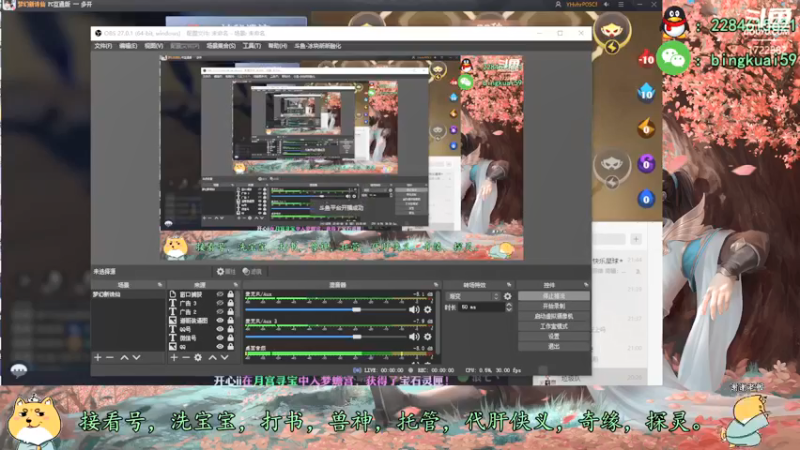The width and height of the screenshot is (800, 450).
Task: Open settings gear for 麦克风/Aux 3 channel
Action: (428, 337)
